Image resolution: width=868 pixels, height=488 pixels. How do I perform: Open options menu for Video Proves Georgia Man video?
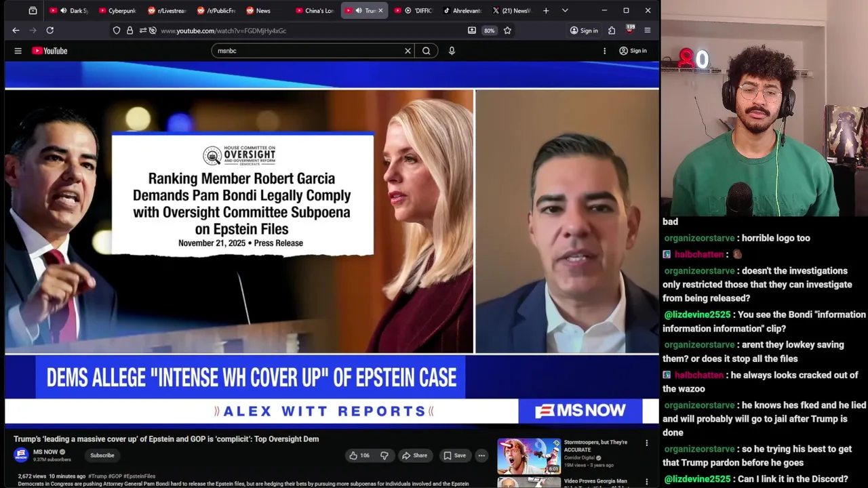[646, 482]
